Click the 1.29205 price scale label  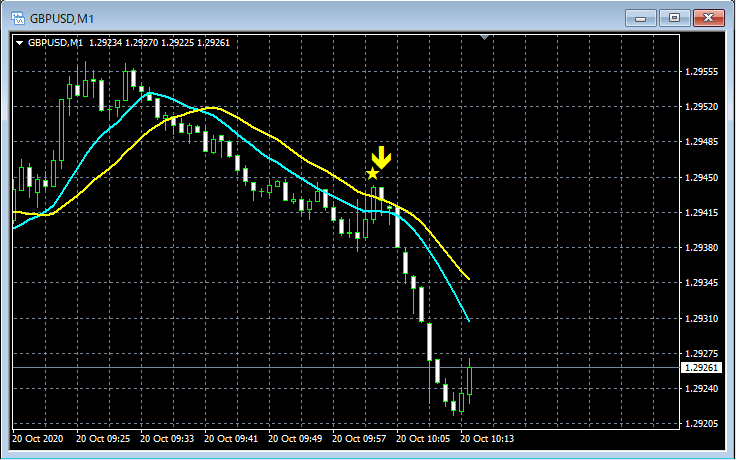[702, 424]
